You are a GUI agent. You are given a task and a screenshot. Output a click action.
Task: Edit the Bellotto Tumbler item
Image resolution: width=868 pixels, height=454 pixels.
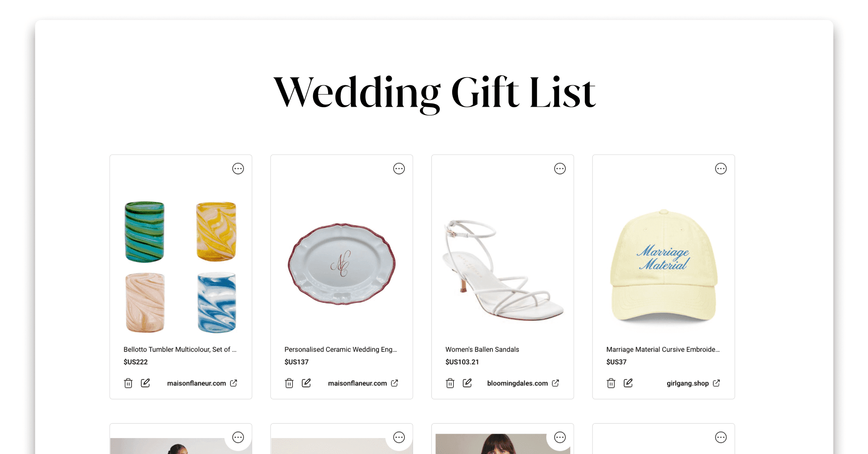[x=145, y=383]
